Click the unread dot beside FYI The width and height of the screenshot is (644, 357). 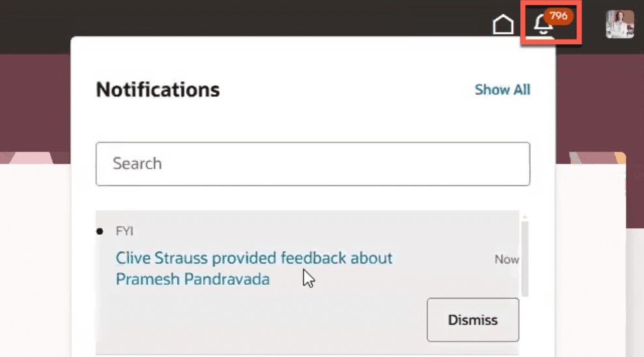click(100, 231)
